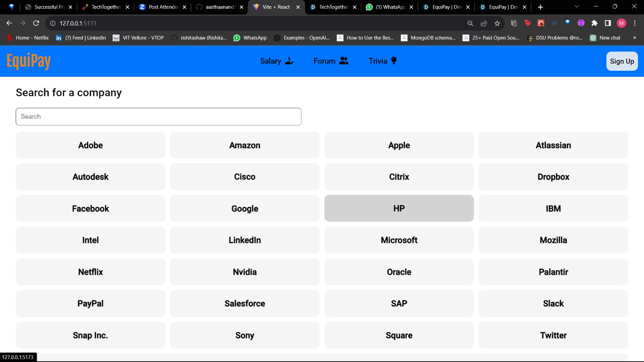Viewport: 644px width, 362px height.
Task: Go to the Forum section
Action: [x=331, y=61]
